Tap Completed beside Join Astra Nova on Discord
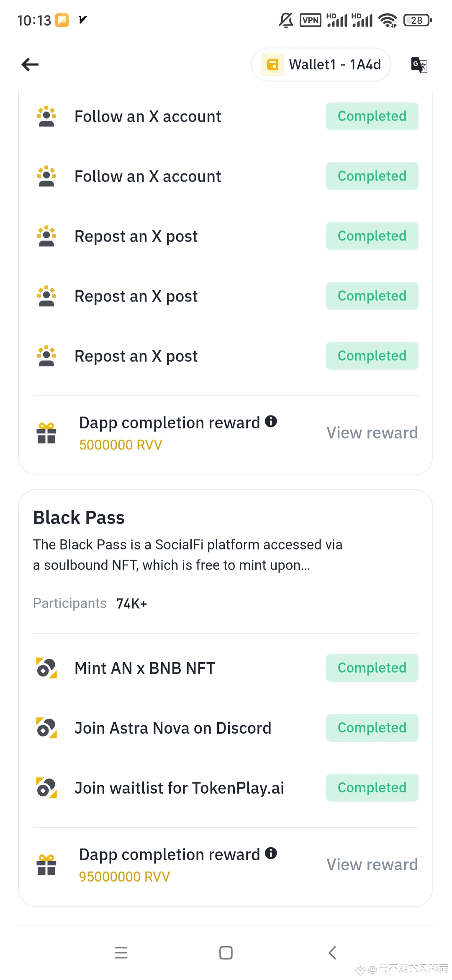Screen dimensions: 452x980 (x=372, y=728)
